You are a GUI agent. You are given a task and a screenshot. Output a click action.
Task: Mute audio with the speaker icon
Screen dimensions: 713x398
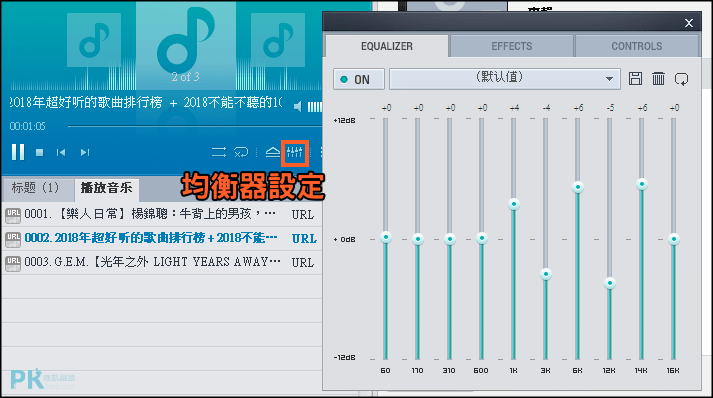tap(298, 107)
